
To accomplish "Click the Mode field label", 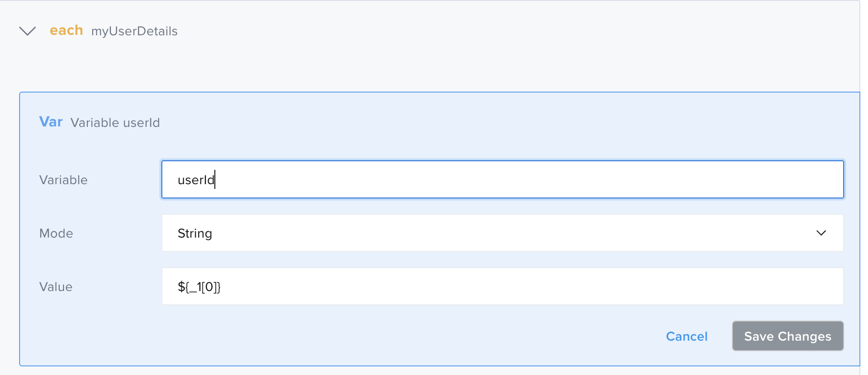I will point(56,233).
